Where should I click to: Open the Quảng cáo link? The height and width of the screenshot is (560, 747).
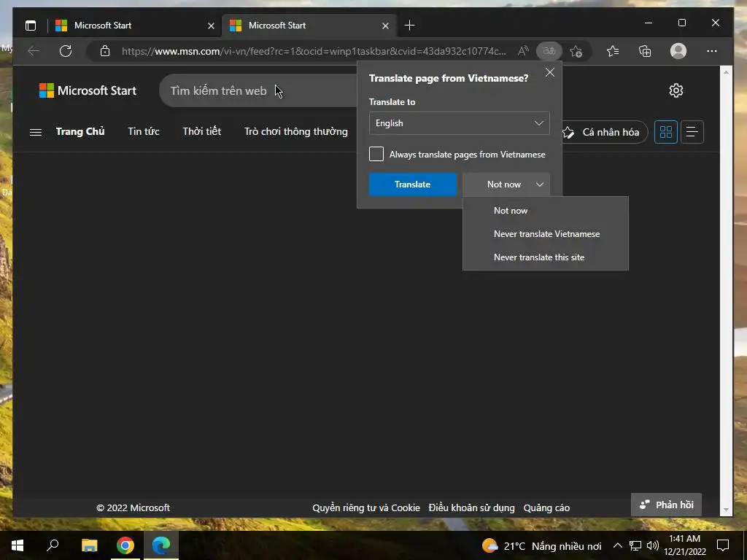[x=546, y=508]
